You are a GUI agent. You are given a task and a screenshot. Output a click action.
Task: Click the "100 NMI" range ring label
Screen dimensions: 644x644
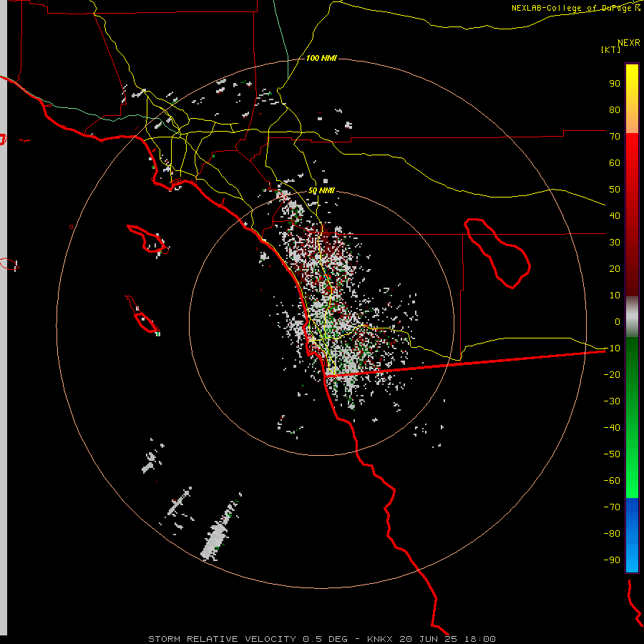coord(321,59)
